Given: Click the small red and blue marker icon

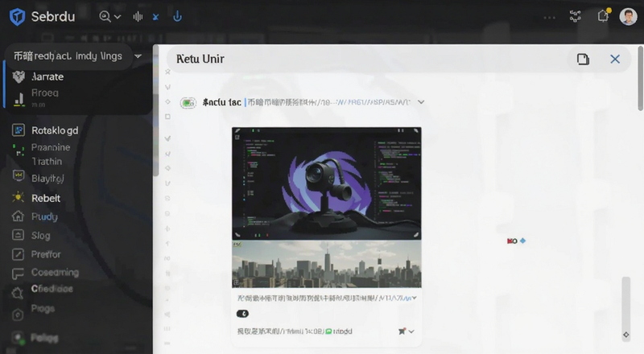Looking at the screenshot, I should tap(516, 241).
